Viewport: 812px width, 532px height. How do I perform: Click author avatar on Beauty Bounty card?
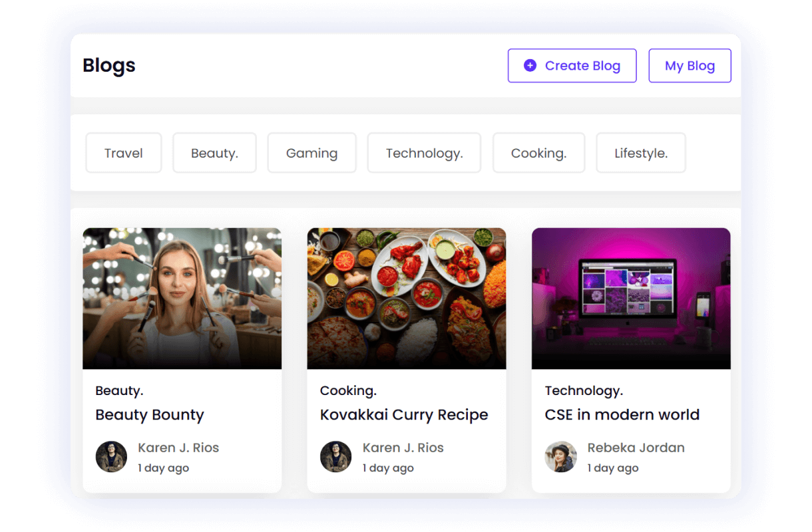point(111,457)
